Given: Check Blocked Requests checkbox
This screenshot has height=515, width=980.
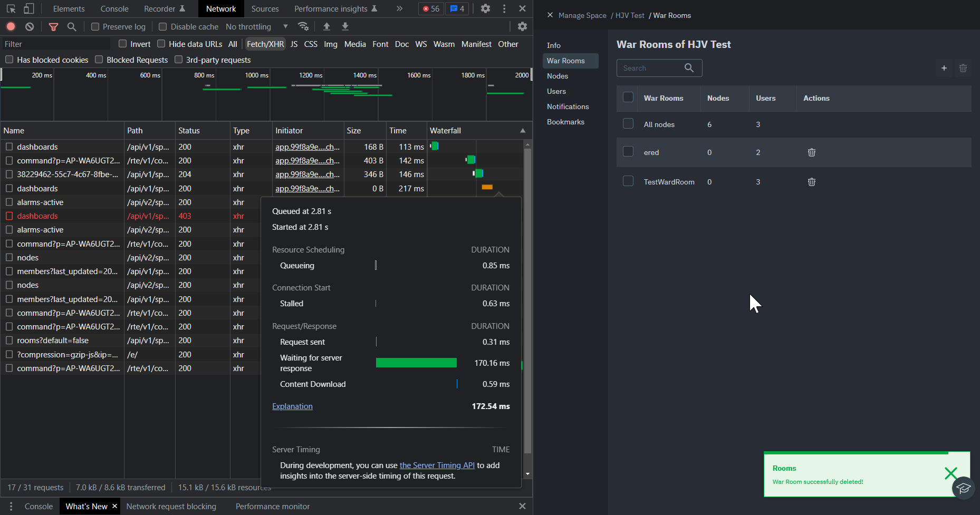Looking at the screenshot, I should [x=99, y=60].
